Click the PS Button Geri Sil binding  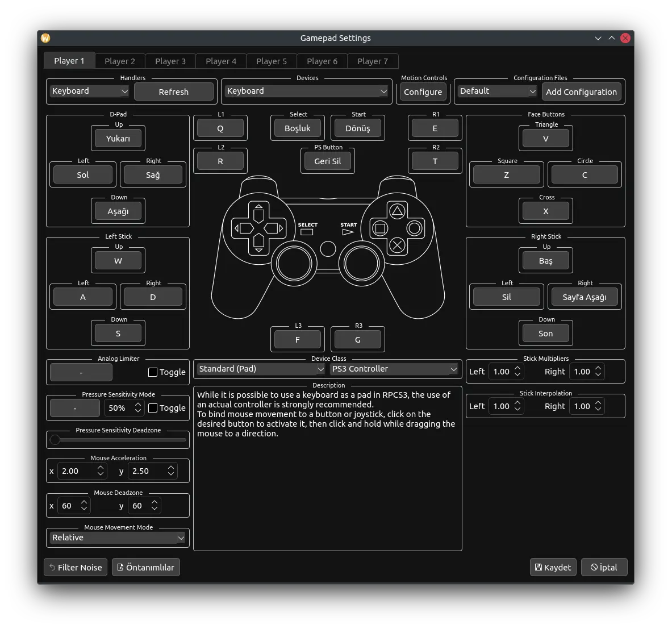click(x=328, y=161)
